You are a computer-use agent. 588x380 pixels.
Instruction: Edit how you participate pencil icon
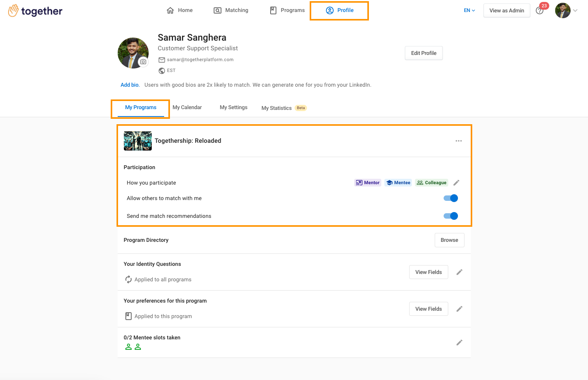coord(456,183)
